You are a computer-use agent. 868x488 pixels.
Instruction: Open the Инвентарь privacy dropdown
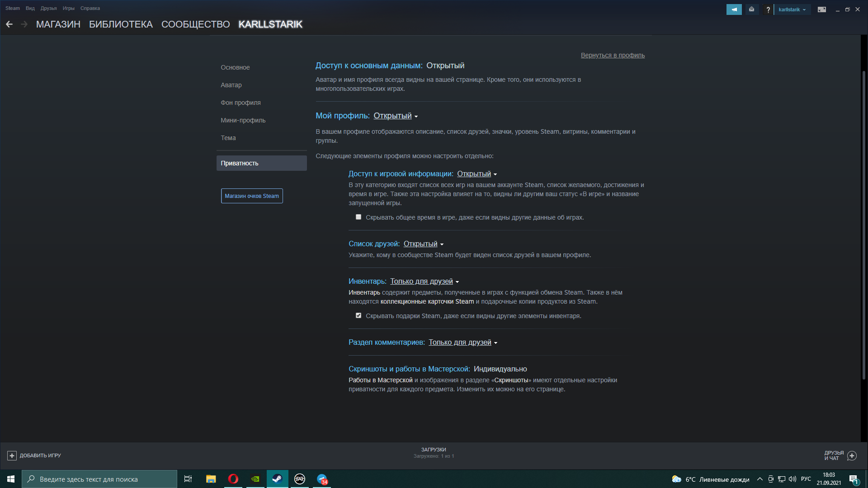[425, 282]
